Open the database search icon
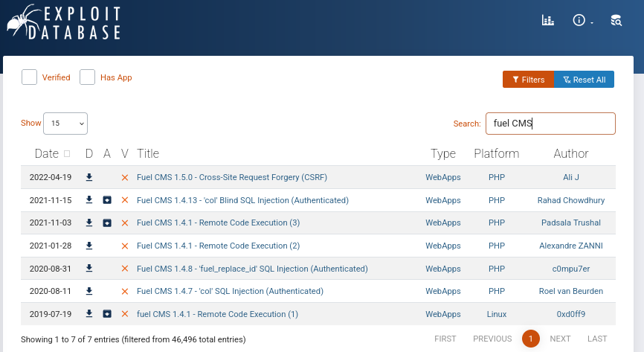The width and height of the screenshot is (644, 352). point(616,20)
